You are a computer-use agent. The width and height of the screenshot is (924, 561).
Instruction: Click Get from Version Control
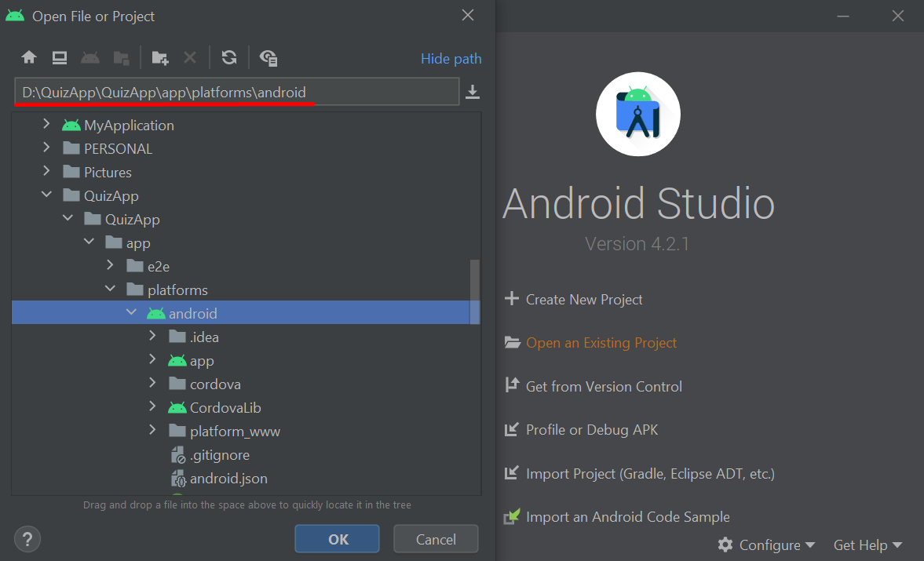tap(593, 386)
